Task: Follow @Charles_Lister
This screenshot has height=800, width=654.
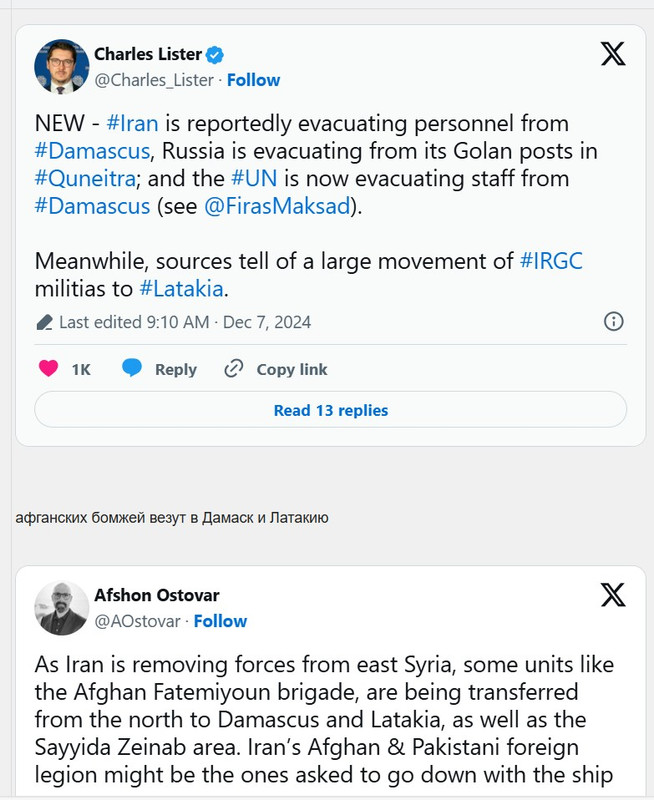Action: coord(254,80)
